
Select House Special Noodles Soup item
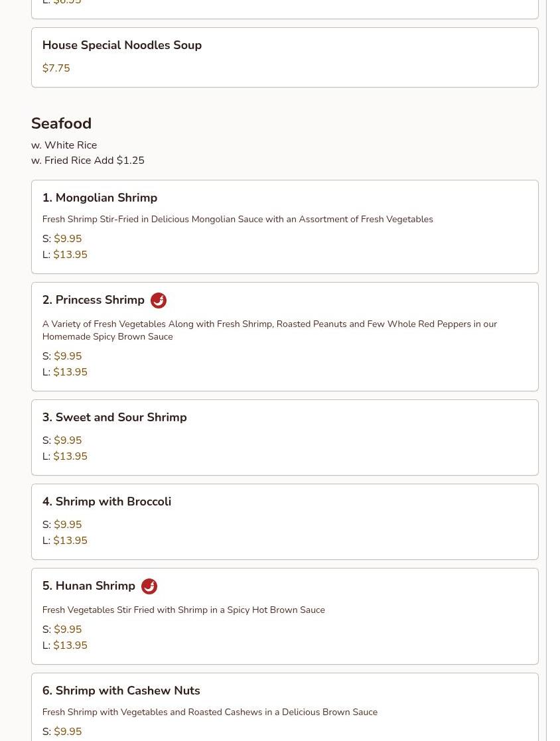tap(285, 57)
